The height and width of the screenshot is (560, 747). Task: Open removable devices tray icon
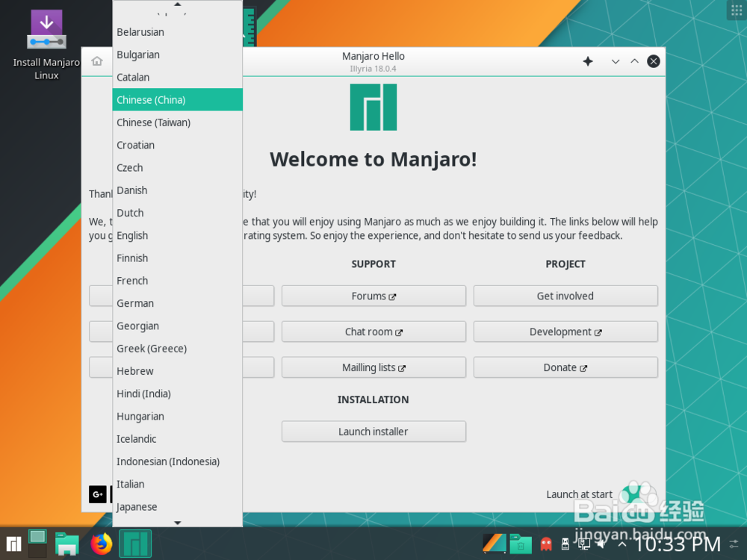(565, 544)
